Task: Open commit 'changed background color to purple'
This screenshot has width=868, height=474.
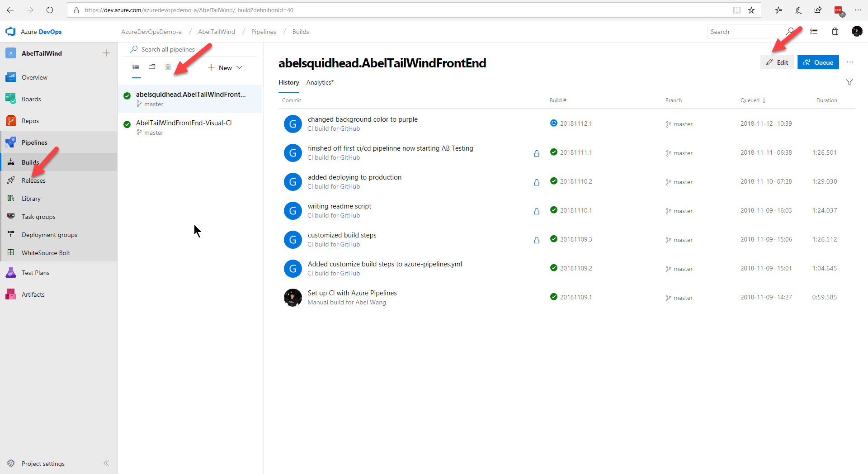Action: pos(363,119)
